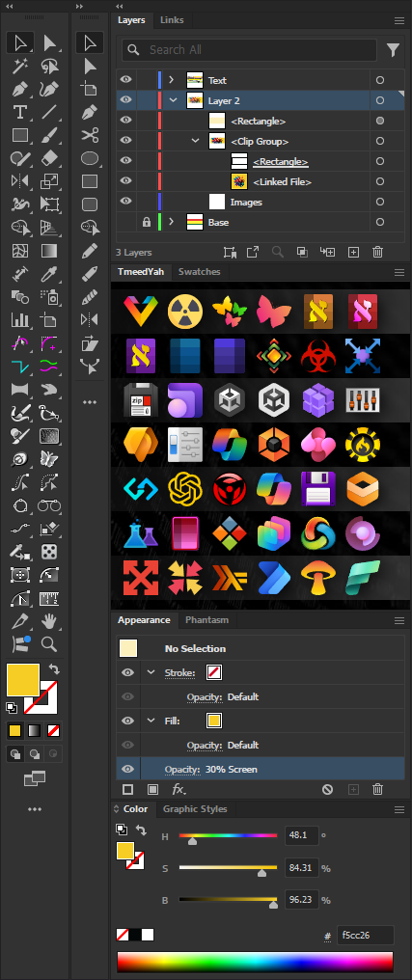Hide the Text layer visibility eye
The image size is (412, 980).
click(126, 80)
